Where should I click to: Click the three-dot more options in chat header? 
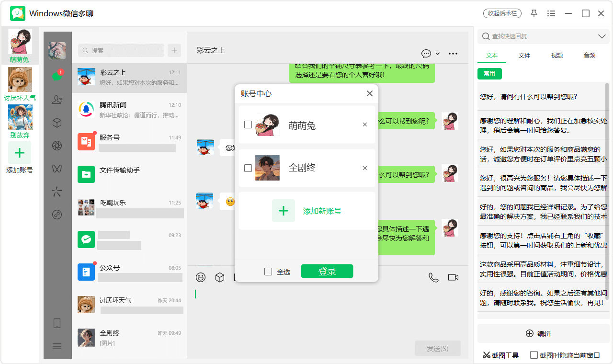click(x=453, y=54)
